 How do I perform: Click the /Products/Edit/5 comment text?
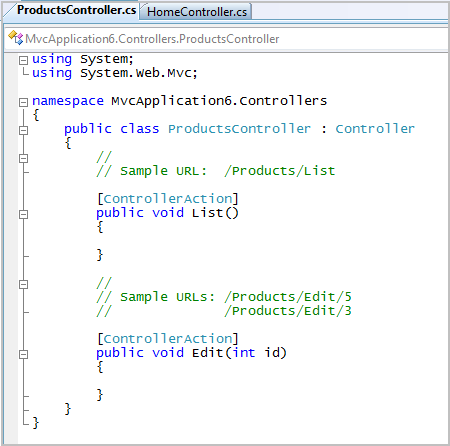point(288,297)
